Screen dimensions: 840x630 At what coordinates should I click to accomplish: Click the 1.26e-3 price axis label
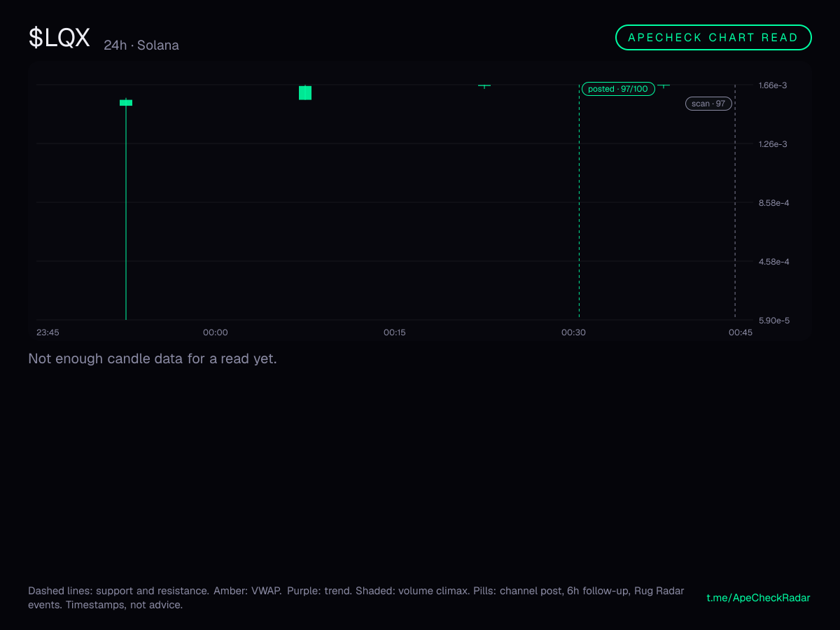[773, 144]
